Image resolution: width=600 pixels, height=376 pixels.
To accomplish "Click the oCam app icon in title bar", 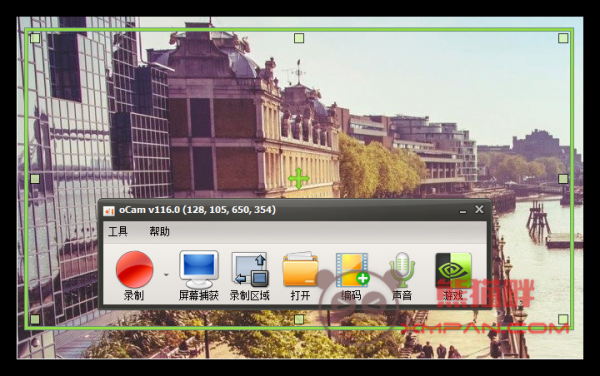I will pos(109,210).
